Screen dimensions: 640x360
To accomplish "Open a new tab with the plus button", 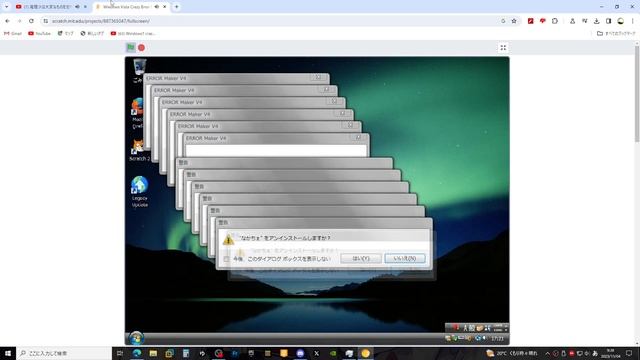I will 176,7.
